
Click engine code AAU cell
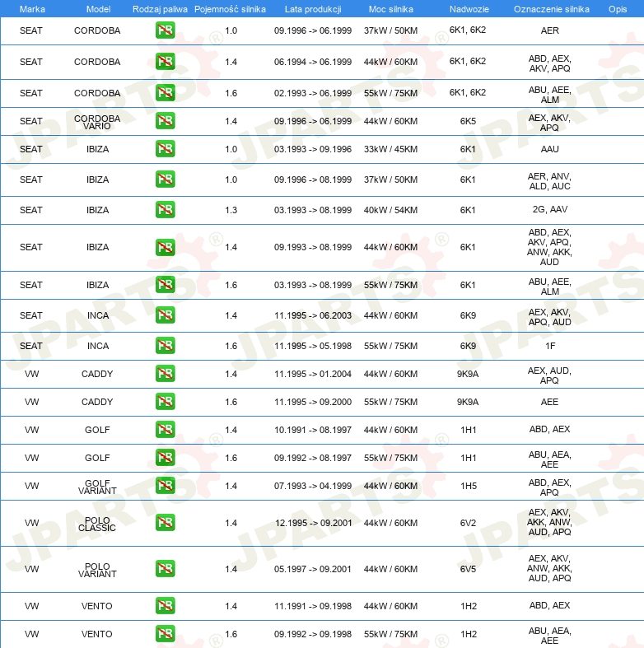(x=550, y=149)
